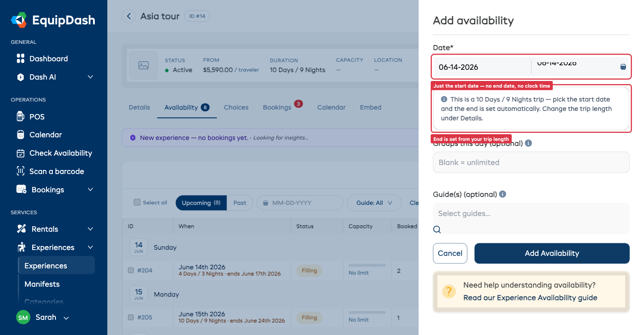
Task: Open availability #204 link
Action: (145, 270)
